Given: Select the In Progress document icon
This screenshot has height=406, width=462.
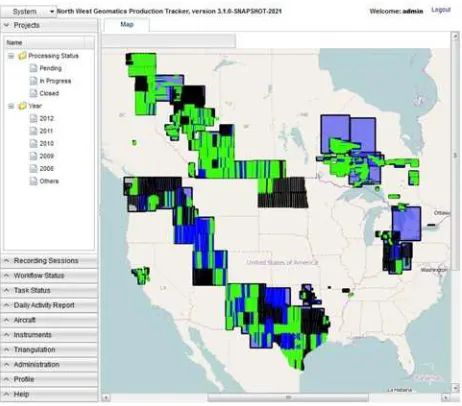Looking at the screenshot, I should pos(33,81).
